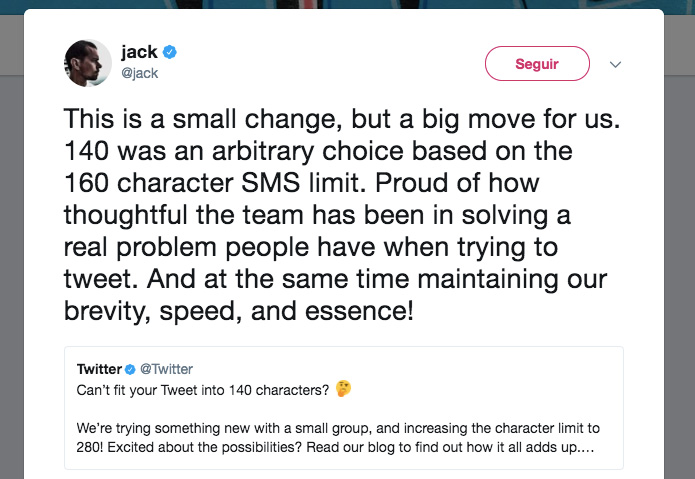Screen dimensions: 695x479
Task: Click jack's profile avatar photo
Action: click(x=88, y=62)
